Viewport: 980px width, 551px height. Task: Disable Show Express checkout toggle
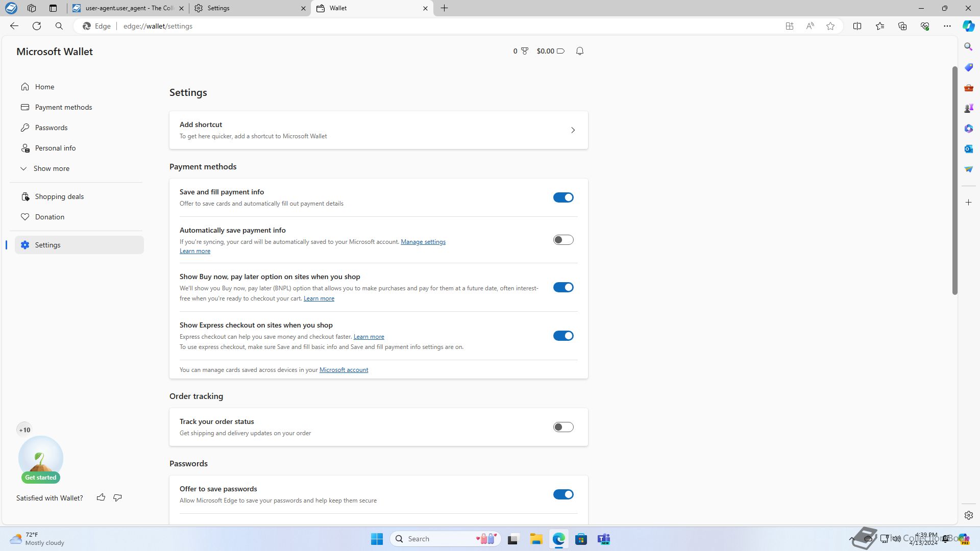(x=563, y=336)
